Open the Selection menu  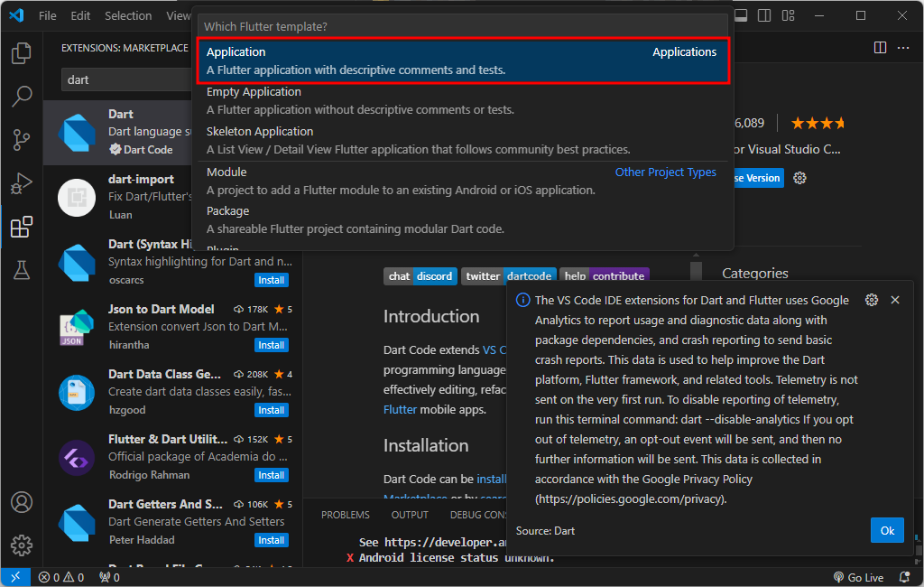click(x=128, y=16)
